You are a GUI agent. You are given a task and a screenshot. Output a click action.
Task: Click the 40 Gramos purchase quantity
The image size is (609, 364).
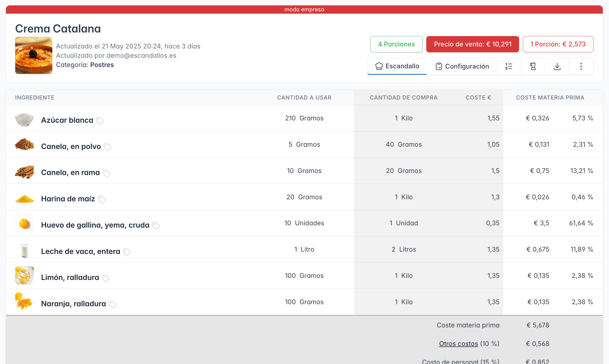(x=404, y=144)
